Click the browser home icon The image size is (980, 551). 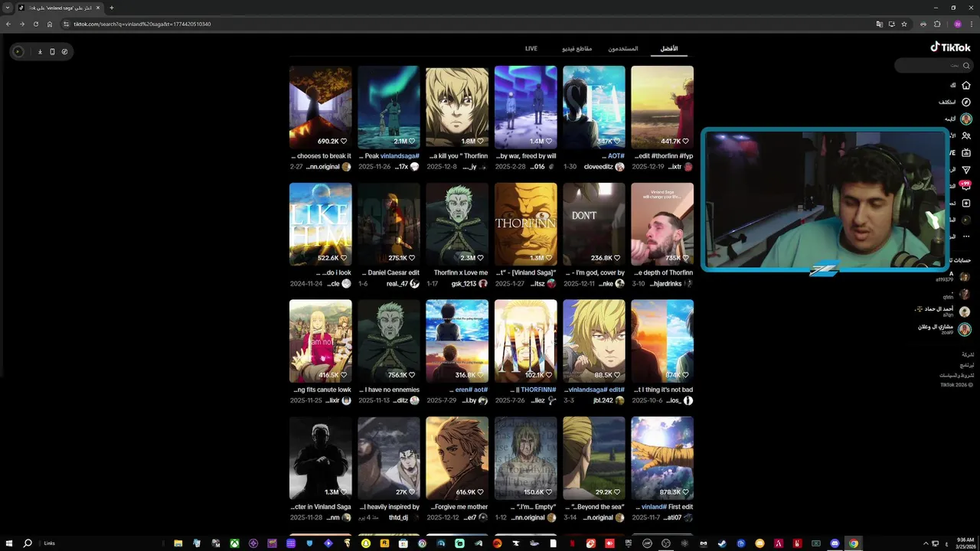click(50, 24)
